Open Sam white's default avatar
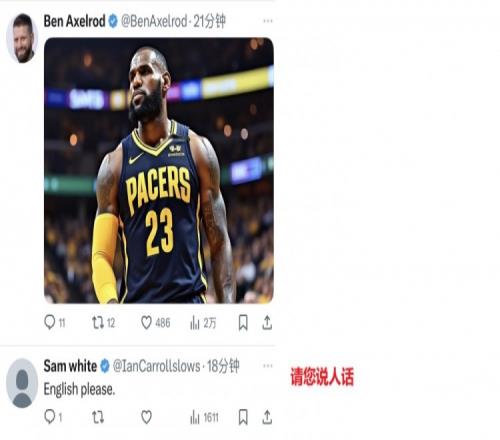Viewport: 500px width, 440px height. click(x=22, y=383)
